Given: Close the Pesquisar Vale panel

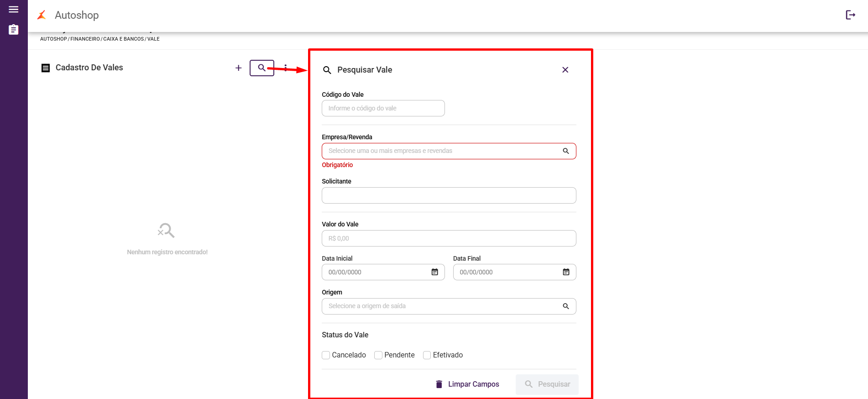Looking at the screenshot, I should click(x=565, y=70).
